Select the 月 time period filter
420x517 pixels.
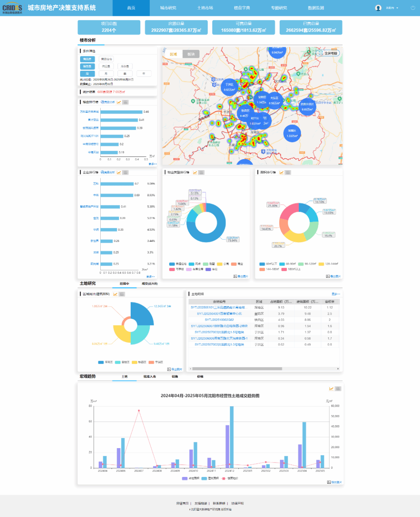(106, 74)
